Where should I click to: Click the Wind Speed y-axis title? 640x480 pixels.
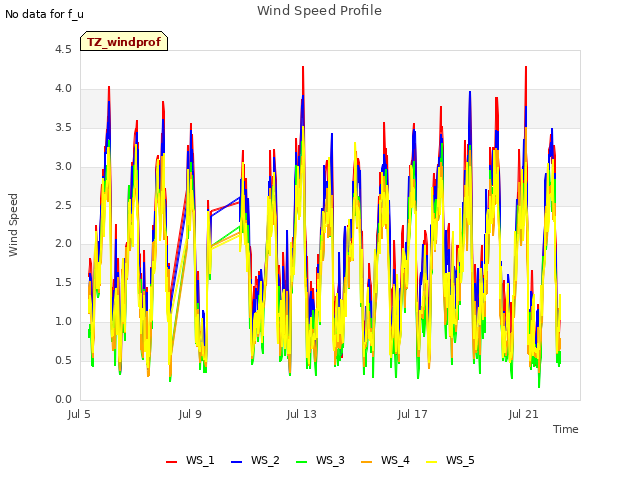pyautogui.click(x=13, y=225)
